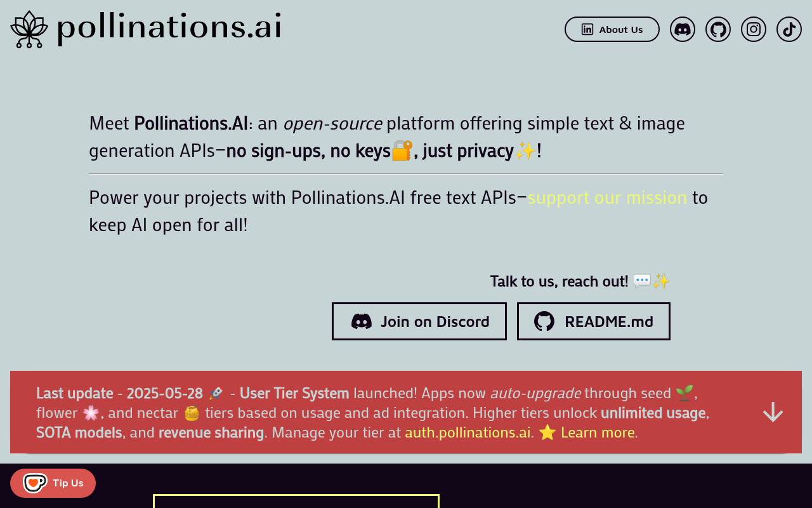Open the Discord icon in the header
The height and width of the screenshot is (508, 812).
tap(683, 29)
